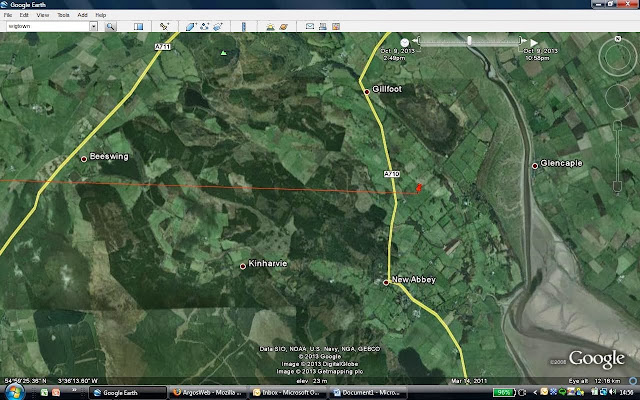Zoom out using bottom of zoom slider
This screenshot has width=640, height=400.
pos(617,187)
